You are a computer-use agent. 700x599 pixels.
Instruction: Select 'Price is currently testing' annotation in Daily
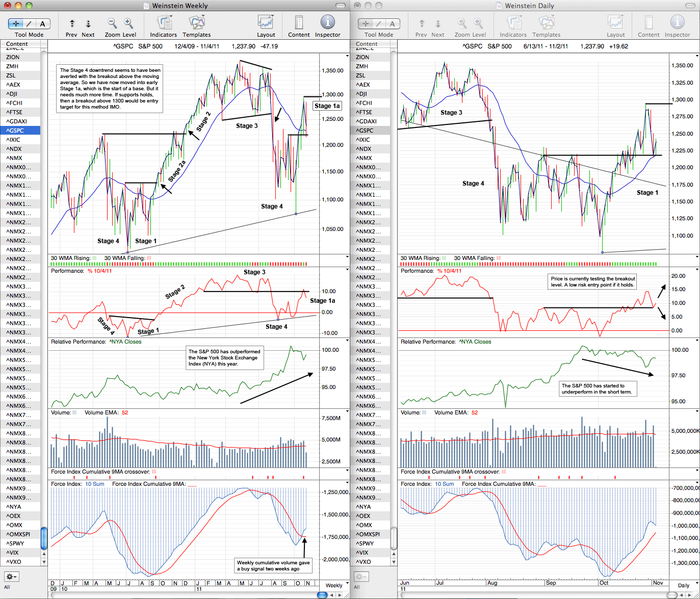(593, 282)
